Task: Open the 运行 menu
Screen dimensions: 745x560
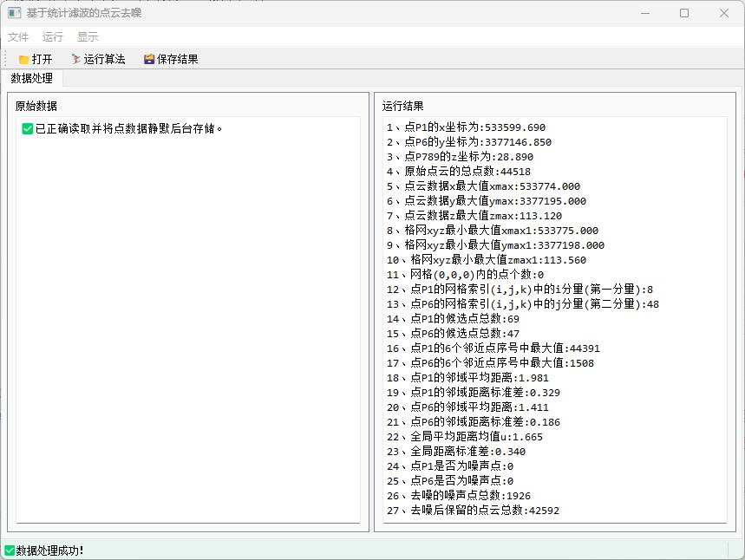Action: [x=52, y=36]
